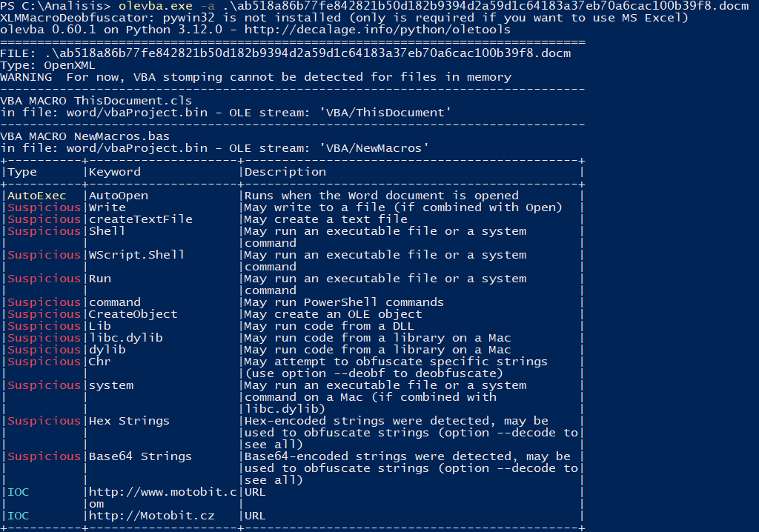Click the CreateObject keyword row
The image size is (759, 532).
click(x=133, y=314)
